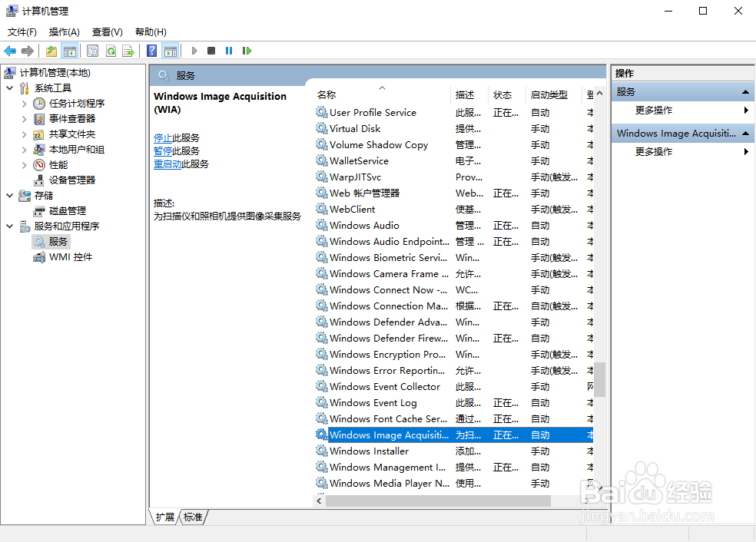Toggle the show/hide action pane icon
This screenshot has width=756, height=542.
[171, 51]
